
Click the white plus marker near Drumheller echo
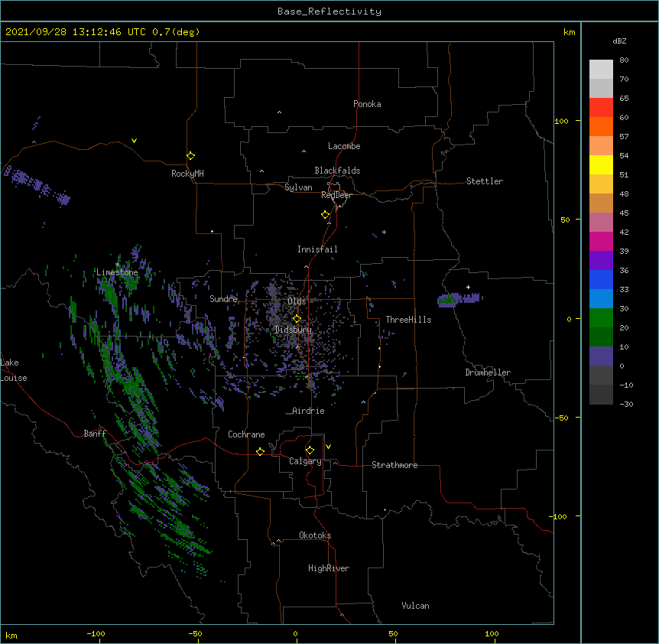tap(468, 287)
